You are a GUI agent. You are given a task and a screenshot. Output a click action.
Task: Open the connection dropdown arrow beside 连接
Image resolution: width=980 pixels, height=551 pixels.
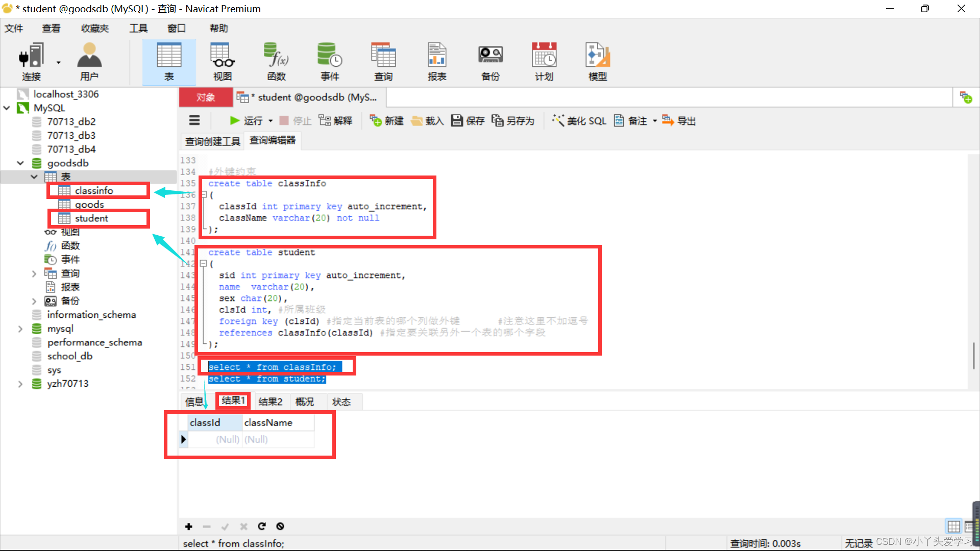pos(58,63)
